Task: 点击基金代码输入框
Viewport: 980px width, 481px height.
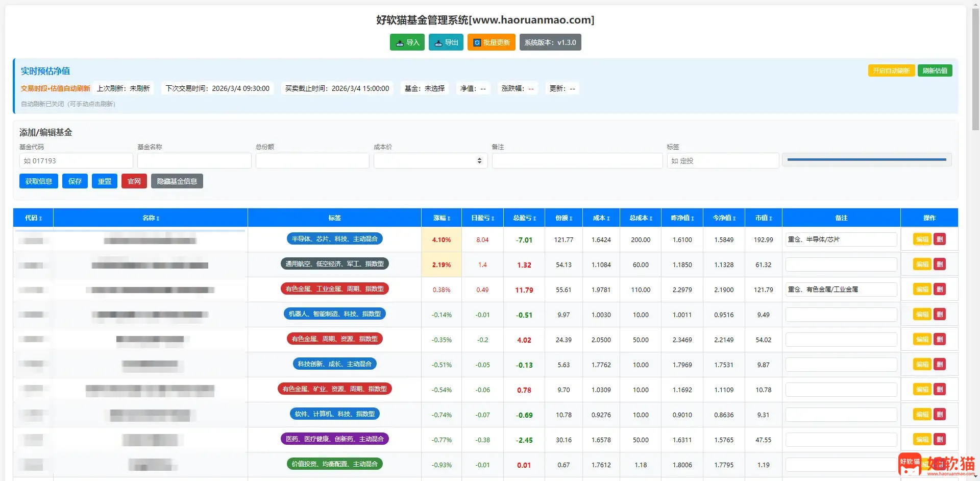Action: point(76,160)
